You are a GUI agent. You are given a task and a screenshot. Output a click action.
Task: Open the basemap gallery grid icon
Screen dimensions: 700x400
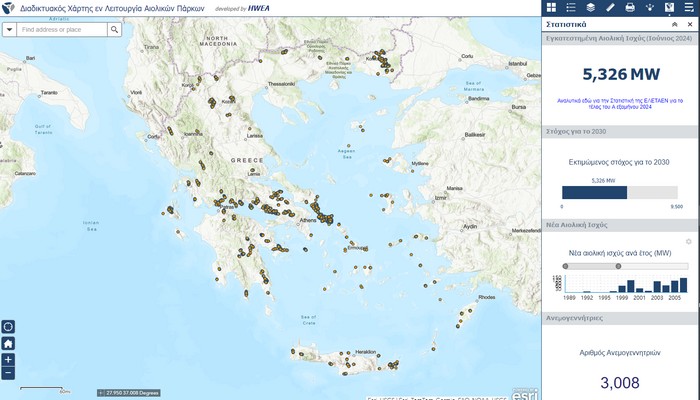[552, 8]
